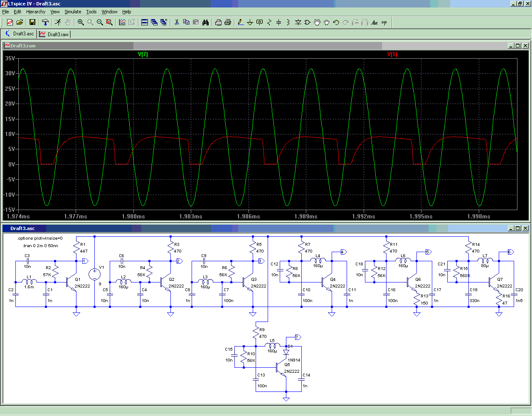The width and height of the screenshot is (532, 416).
Task: Click the Save floppy disk icon
Action: [32, 22]
